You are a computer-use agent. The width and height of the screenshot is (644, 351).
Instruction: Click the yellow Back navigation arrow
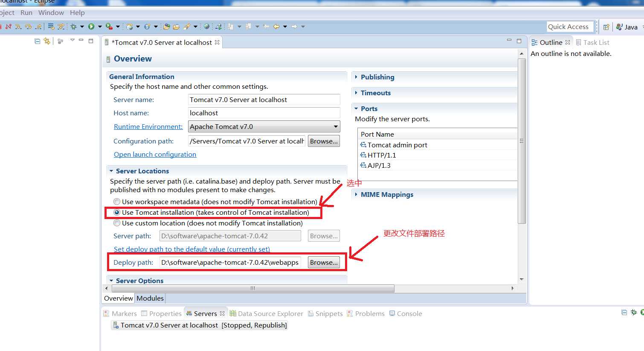tap(276, 26)
